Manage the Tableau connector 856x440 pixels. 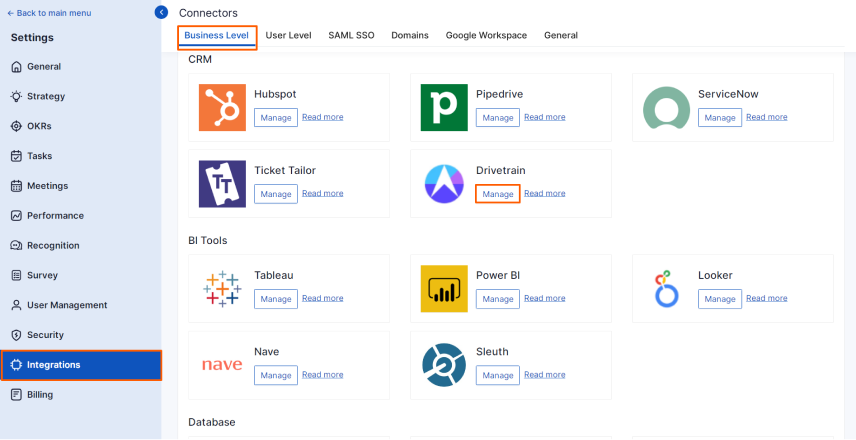(x=276, y=299)
